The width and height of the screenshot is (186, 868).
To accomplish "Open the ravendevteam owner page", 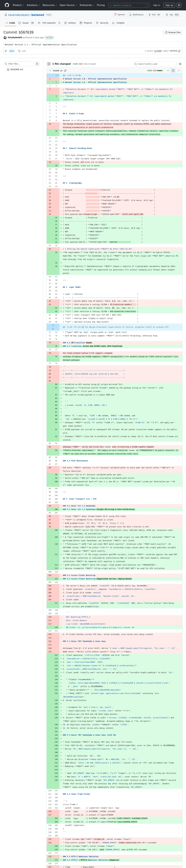I will tap(19, 15).
